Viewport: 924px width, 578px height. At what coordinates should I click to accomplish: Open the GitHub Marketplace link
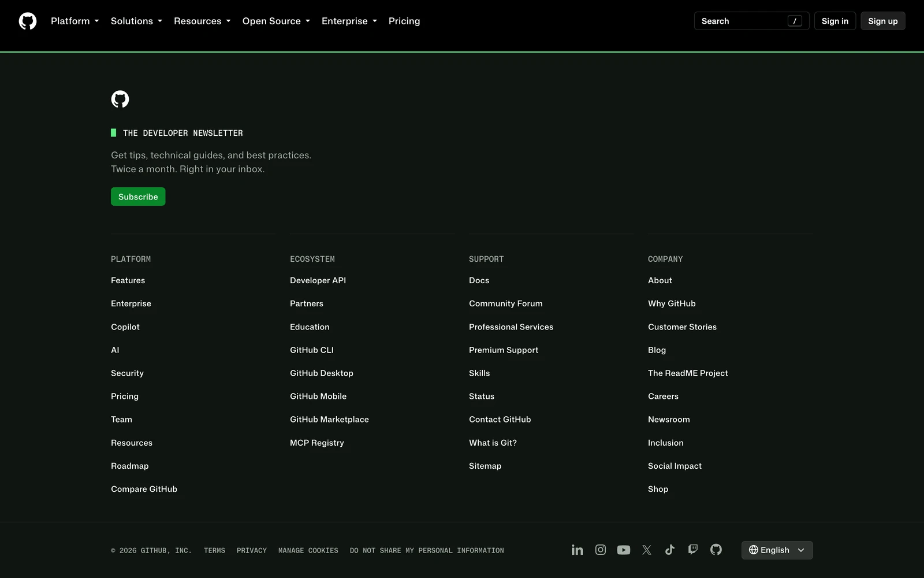[329, 419]
